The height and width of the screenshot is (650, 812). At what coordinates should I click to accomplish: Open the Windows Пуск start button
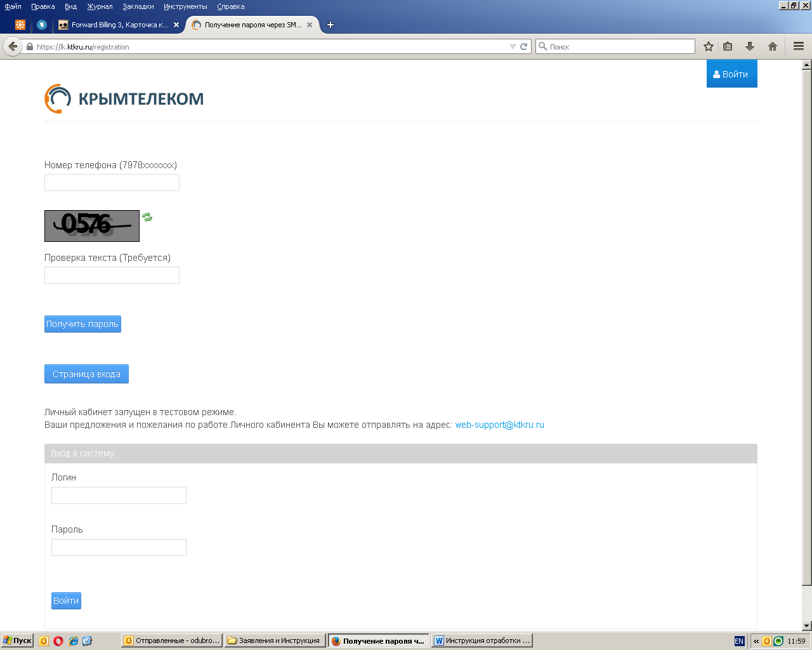(17, 640)
